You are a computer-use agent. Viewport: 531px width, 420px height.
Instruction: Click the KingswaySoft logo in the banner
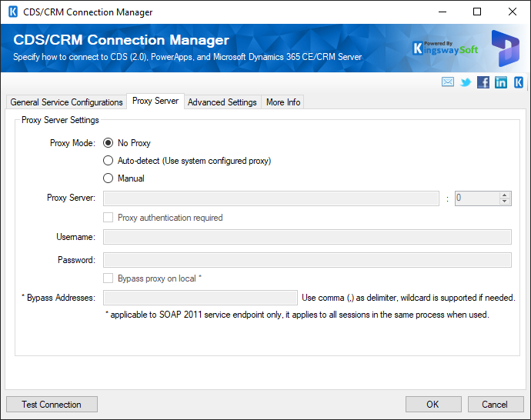[446, 48]
